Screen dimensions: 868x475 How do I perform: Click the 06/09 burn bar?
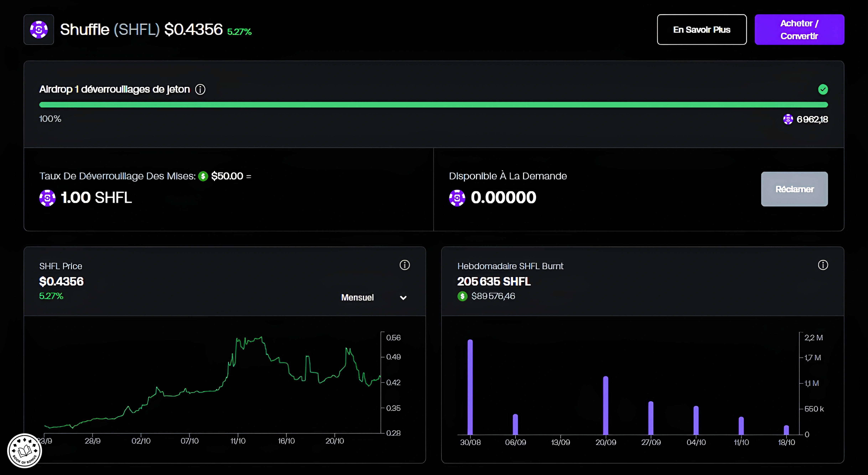click(515, 424)
